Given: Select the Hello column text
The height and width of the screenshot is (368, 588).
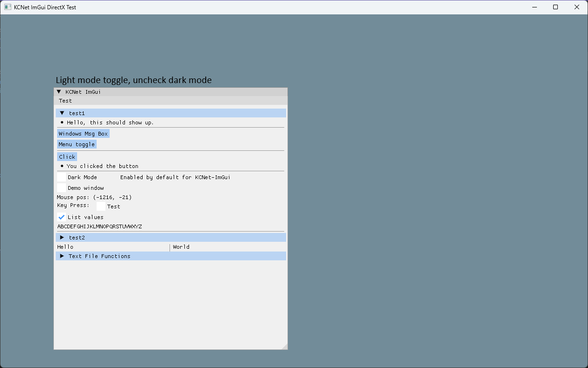Looking at the screenshot, I should 65,247.
